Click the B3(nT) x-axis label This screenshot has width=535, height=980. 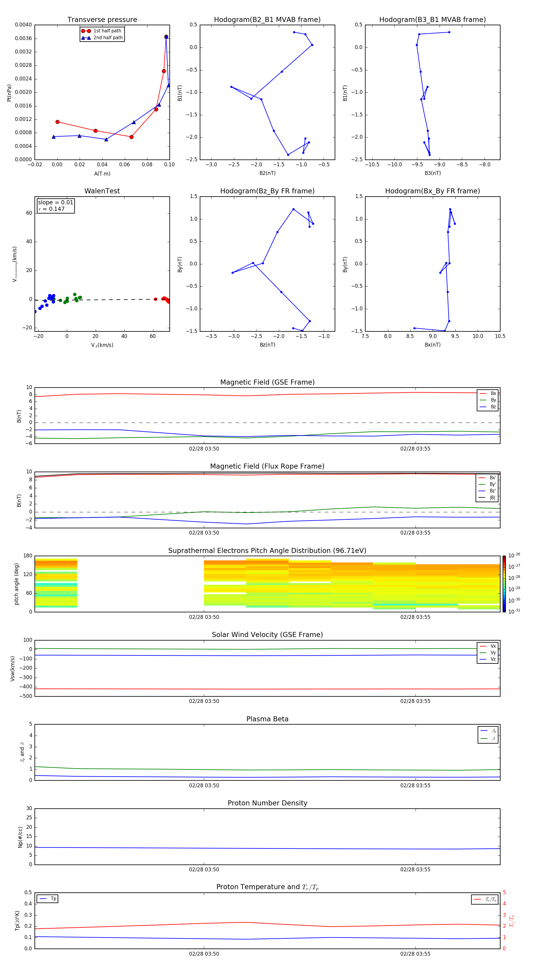[432, 173]
